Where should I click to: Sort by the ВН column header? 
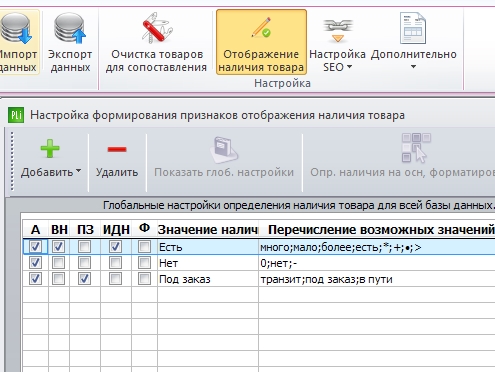(x=59, y=229)
